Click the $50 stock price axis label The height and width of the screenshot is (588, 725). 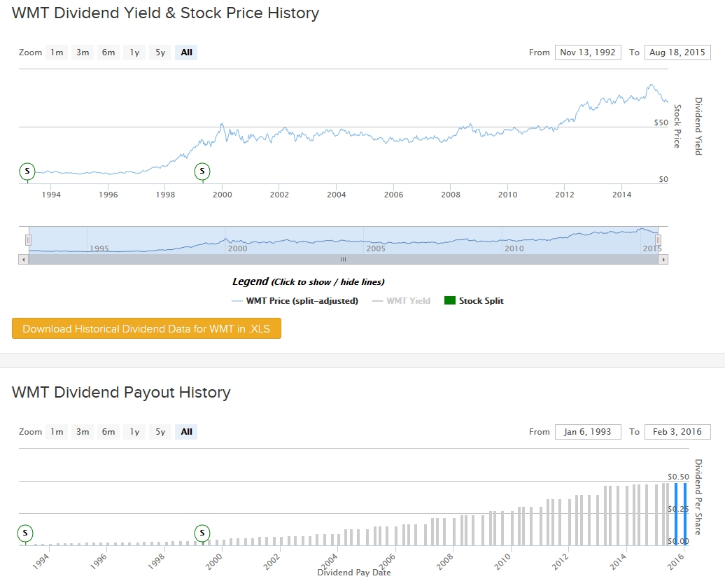(661, 122)
